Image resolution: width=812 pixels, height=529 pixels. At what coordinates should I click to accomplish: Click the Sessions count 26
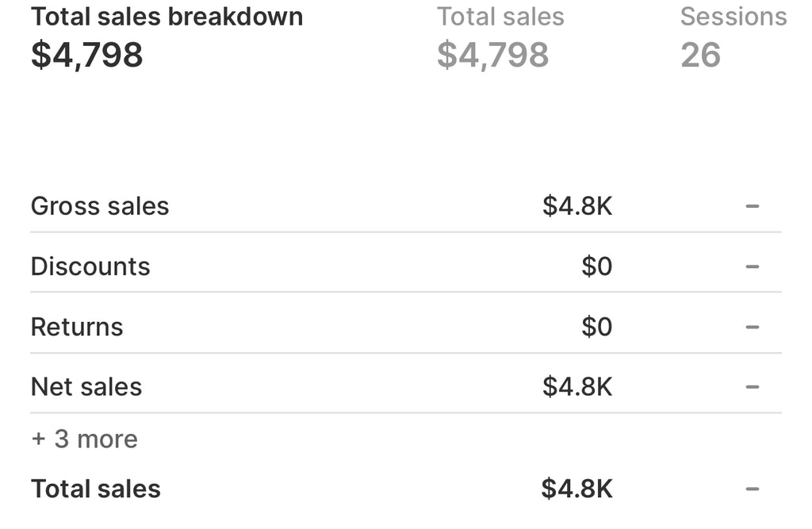pos(700,56)
